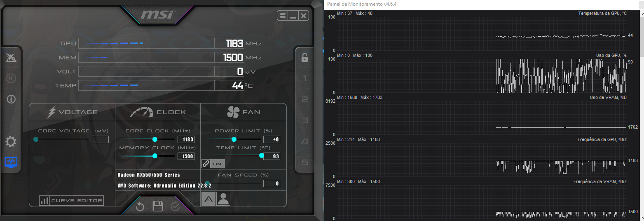Click the Temperatura da GPU graph title
This screenshot has height=221, width=644.
(x=602, y=13)
